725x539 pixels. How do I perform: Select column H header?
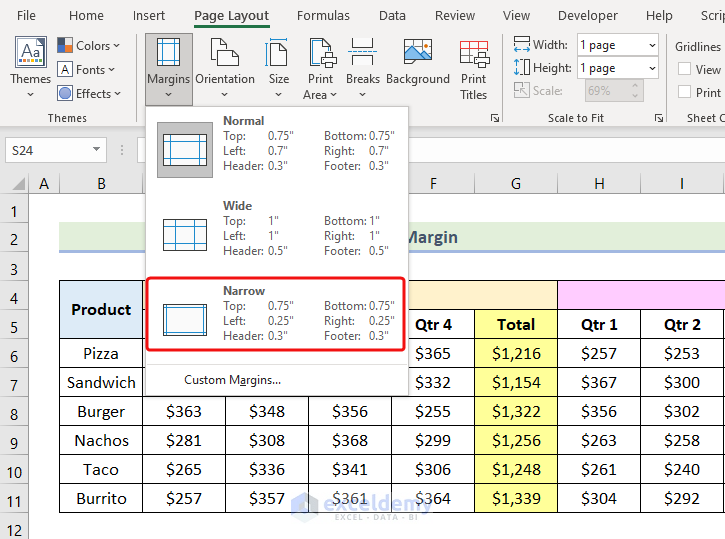pos(599,184)
